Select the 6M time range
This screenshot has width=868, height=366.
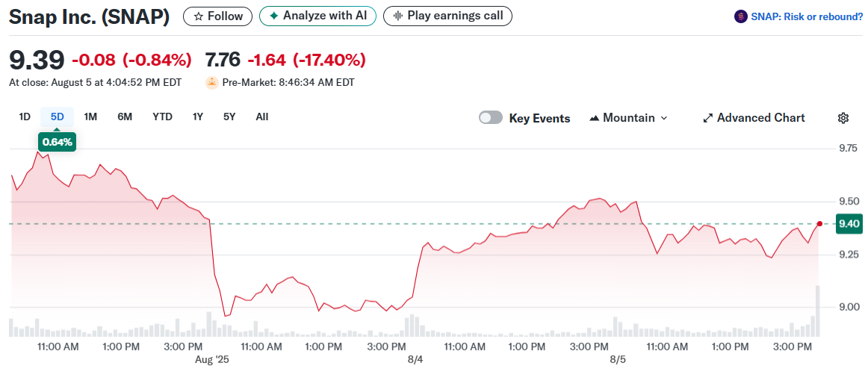point(125,117)
